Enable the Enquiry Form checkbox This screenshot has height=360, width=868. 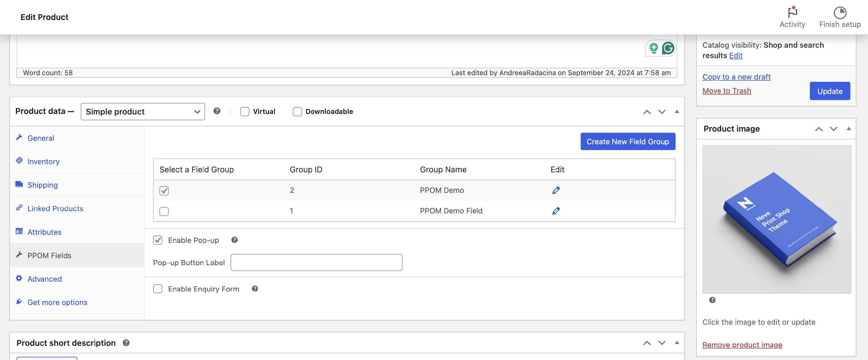click(158, 289)
